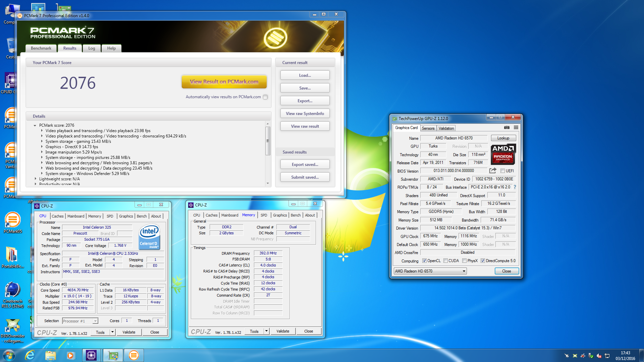
Task: Toggle the OpenCL checkbox in GPU-Z
Action: [x=424, y=261]
